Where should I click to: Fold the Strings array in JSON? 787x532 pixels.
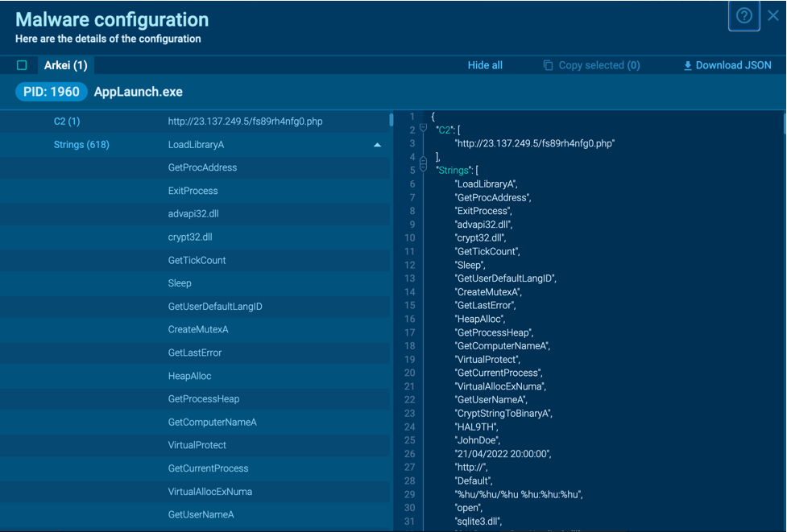pos(423,164)
